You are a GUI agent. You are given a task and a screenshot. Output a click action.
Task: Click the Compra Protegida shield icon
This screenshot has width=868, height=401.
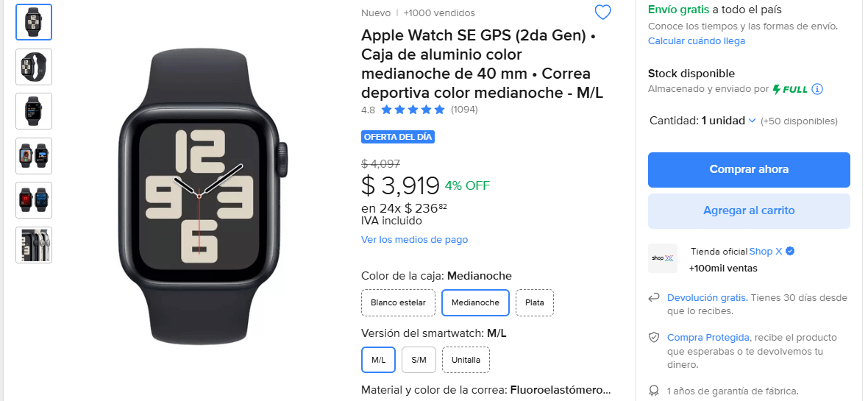tap(654, 337)
